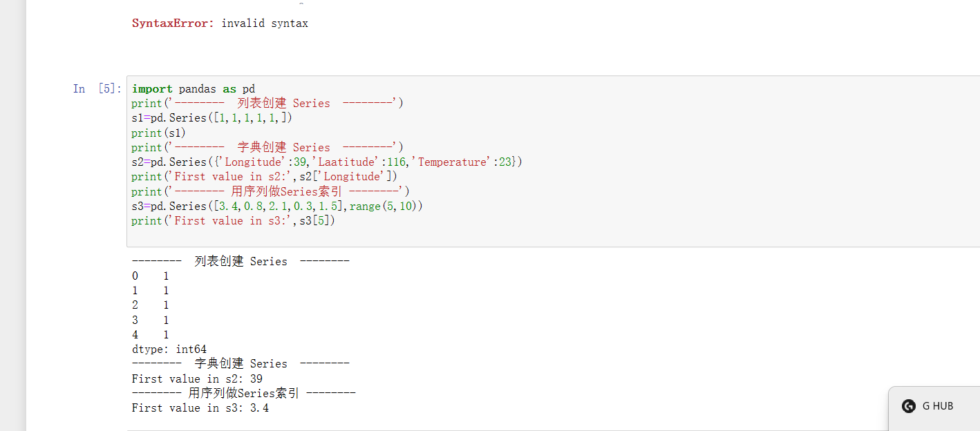Click the 'dtype: int64' output line
This screenshot has width=980, height=431.
[x=169, y=349]
